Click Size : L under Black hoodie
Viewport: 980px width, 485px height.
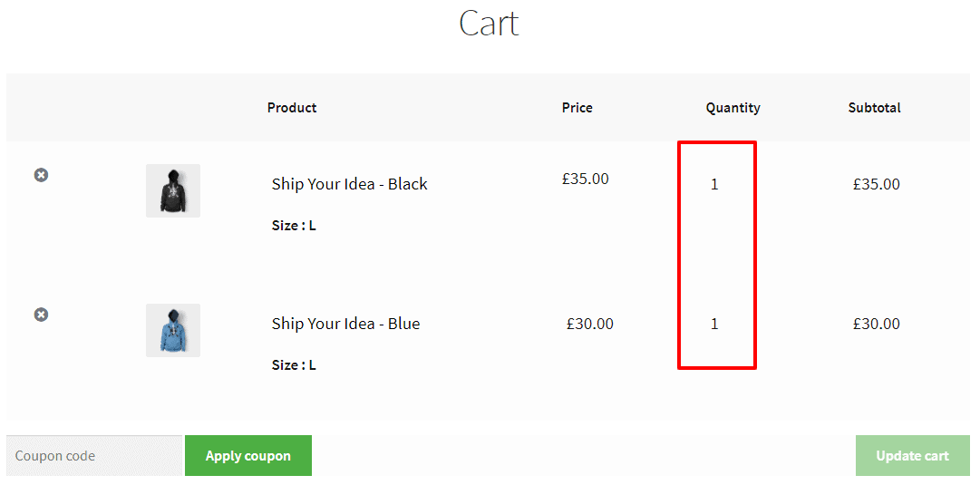294,226
